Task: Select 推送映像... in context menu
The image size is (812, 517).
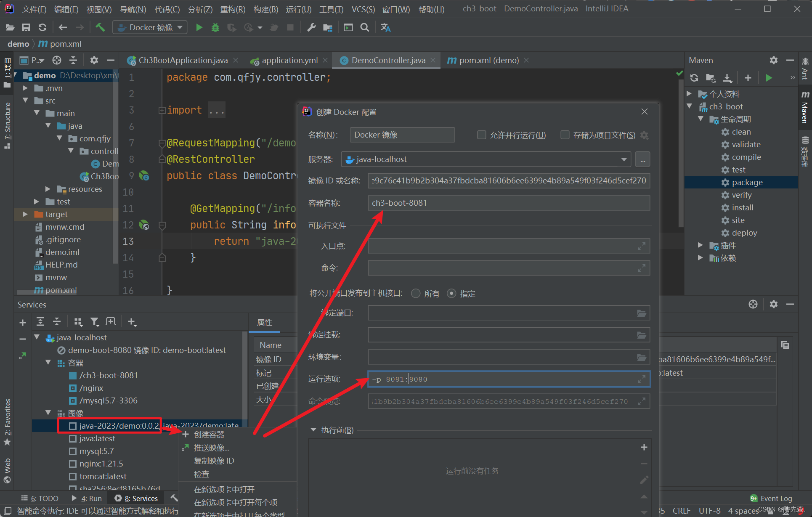Action: tap(211, 448)
